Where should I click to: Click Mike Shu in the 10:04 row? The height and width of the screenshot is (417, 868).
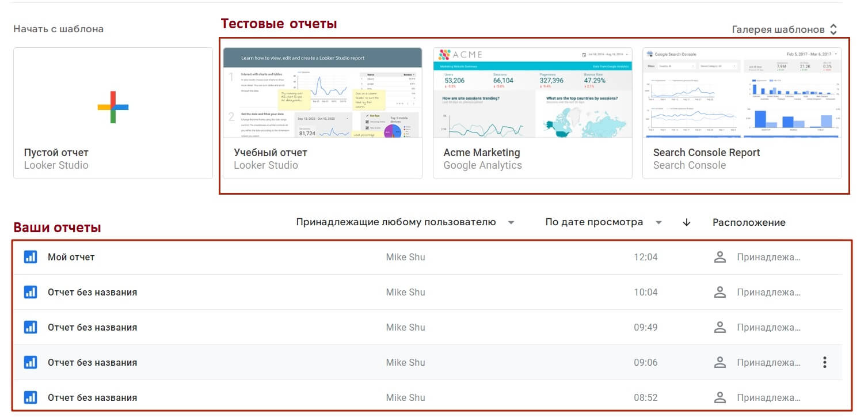pos(406,292)
